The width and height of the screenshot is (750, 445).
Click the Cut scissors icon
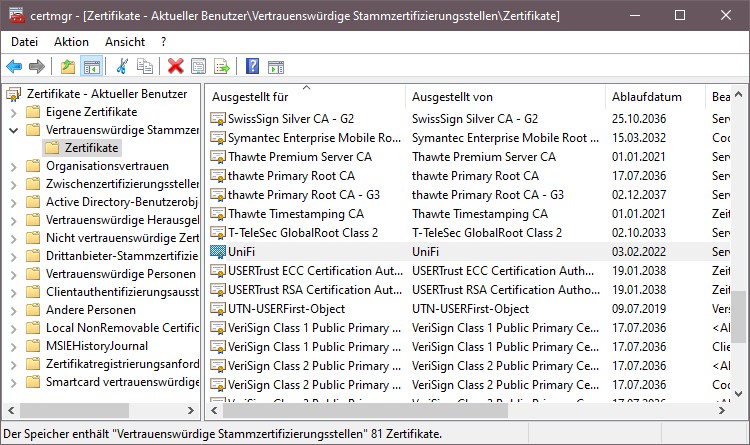(x=122, y=66)
